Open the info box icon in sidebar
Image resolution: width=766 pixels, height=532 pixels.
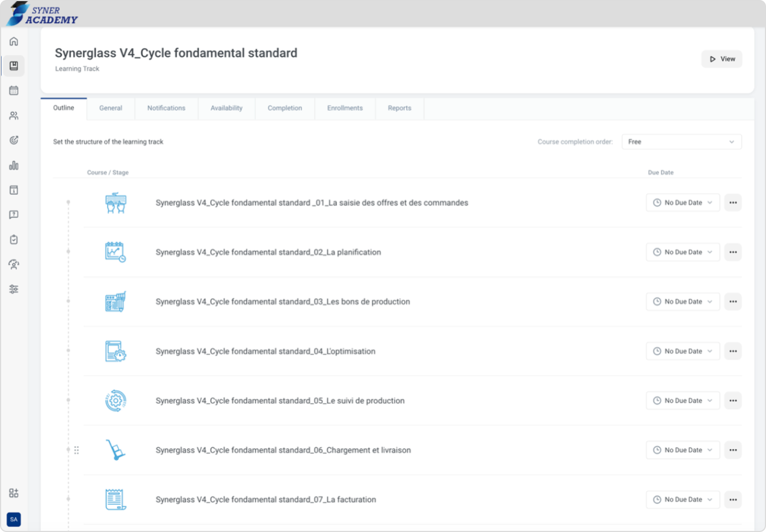click(x=14, y=190)
